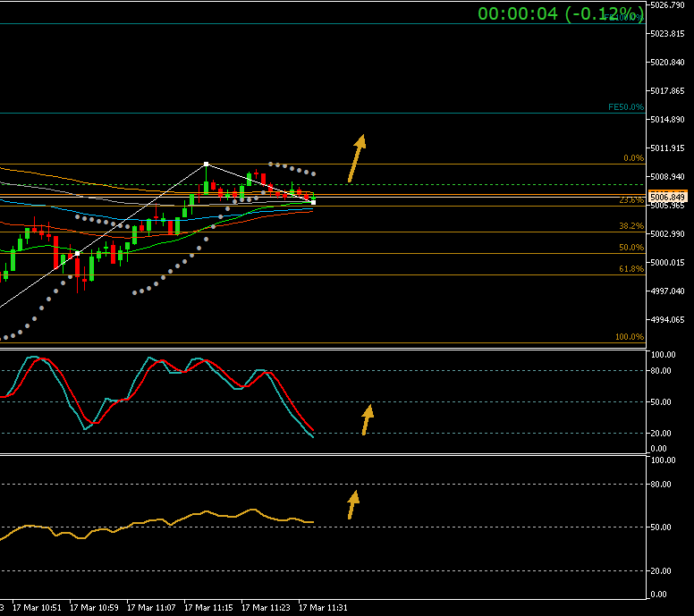Click the 17 Mar 11:31 time axis label
The width and height of the screenshot is (694, 616).
click(x=322, y=607)
